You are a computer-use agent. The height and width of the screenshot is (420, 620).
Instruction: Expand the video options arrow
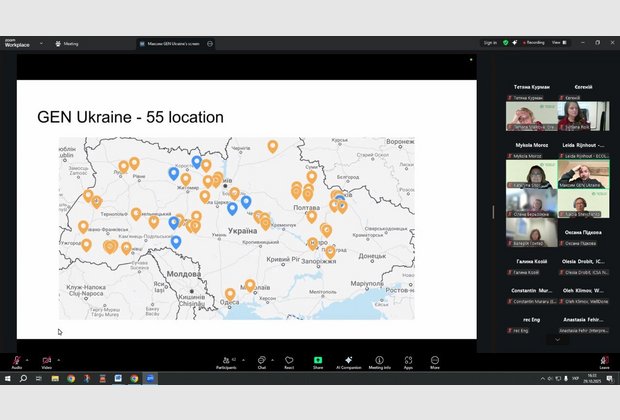[x=57, y=358]
